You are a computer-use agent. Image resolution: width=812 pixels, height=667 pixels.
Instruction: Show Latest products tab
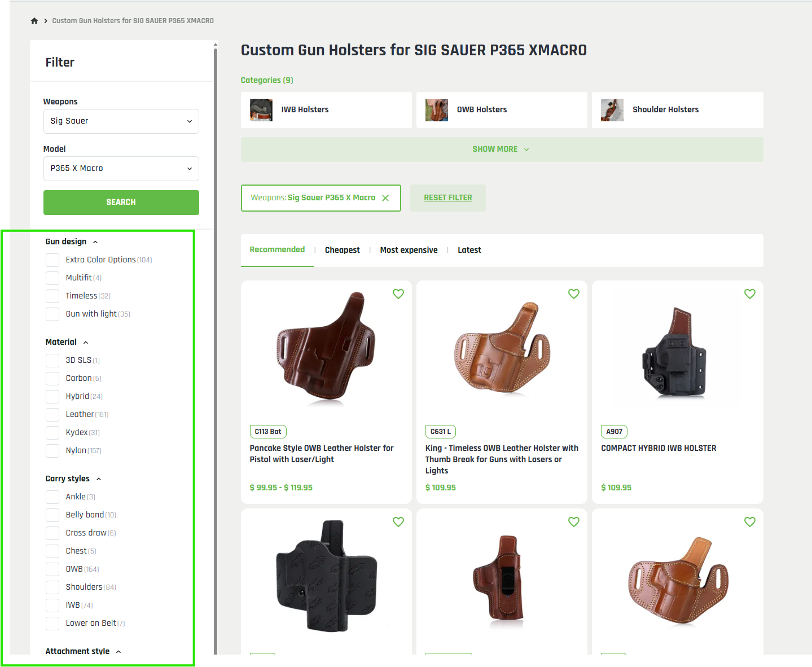[x=469, y=250]
